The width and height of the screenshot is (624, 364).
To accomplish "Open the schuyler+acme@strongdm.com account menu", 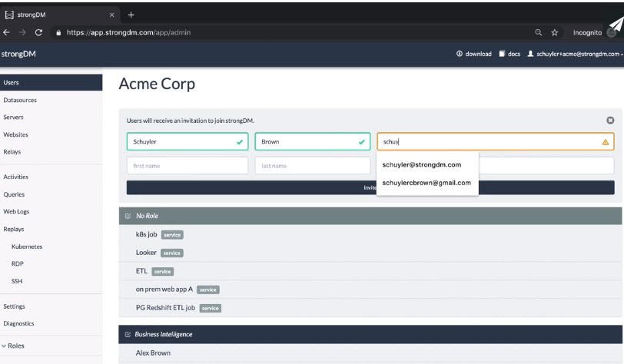I will click(575, 54).
